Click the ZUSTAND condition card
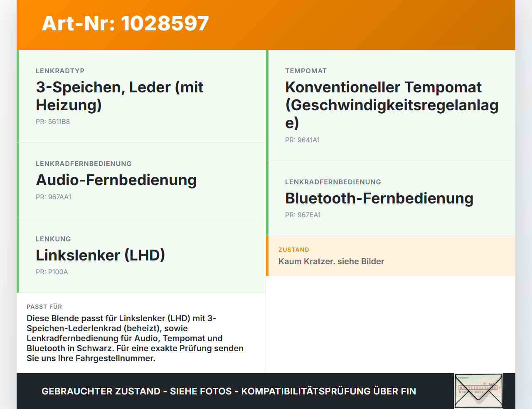This screenshot has width=532, height=409. 391,256
